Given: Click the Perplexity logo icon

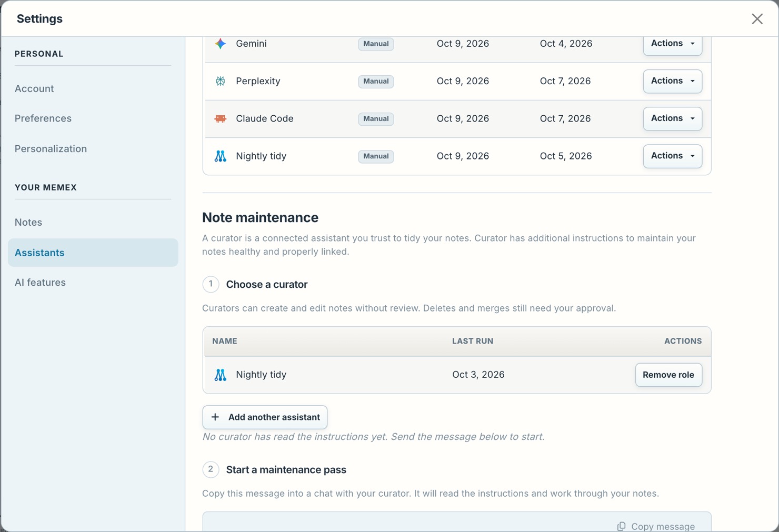Looking at the screenshot, I should (x=221, y=81).
